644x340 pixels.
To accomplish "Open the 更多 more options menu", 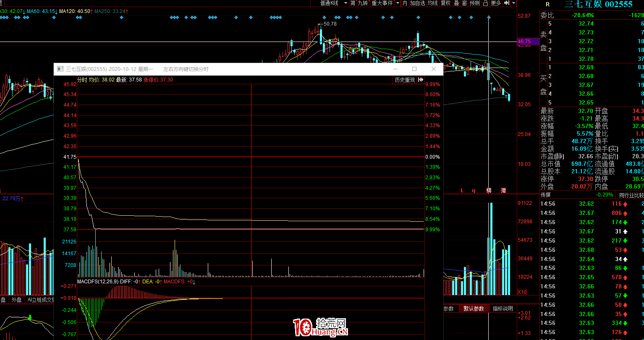I will pyautogui.click(x=496, y=3).
